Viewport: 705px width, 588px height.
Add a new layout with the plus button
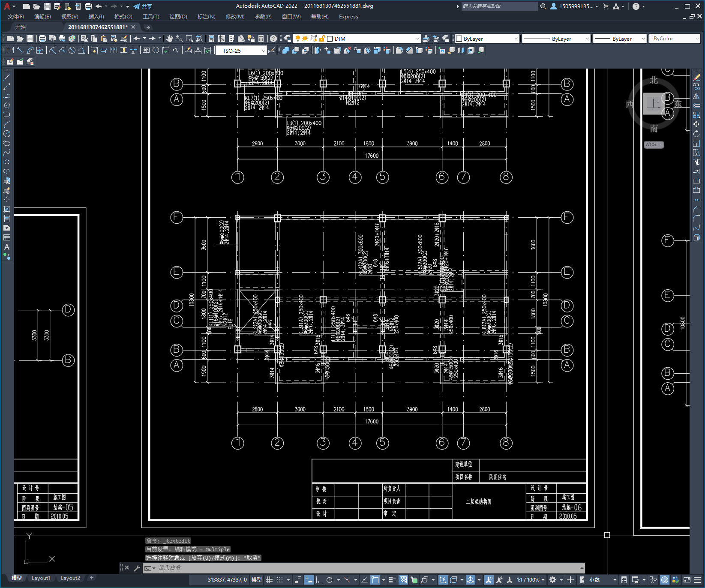click(x=91, y=578)
